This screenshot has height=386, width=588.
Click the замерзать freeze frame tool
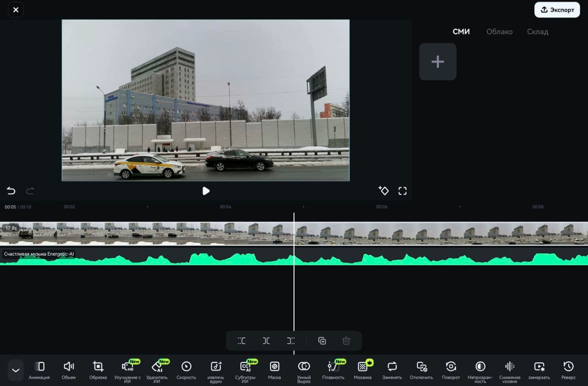pos(539,370)
